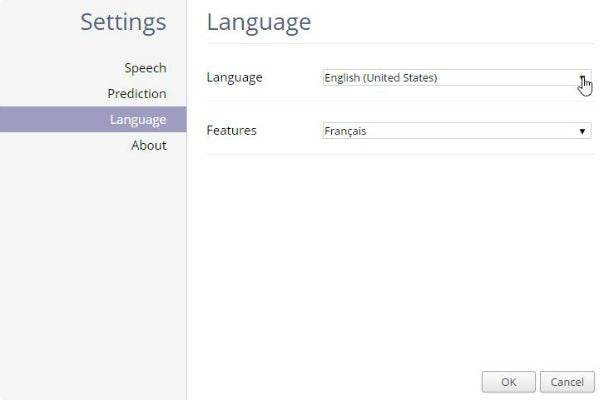The image size is (614, 400).
Task: Click the black triangle arrow next to Français
Action: tap(582, 131)
